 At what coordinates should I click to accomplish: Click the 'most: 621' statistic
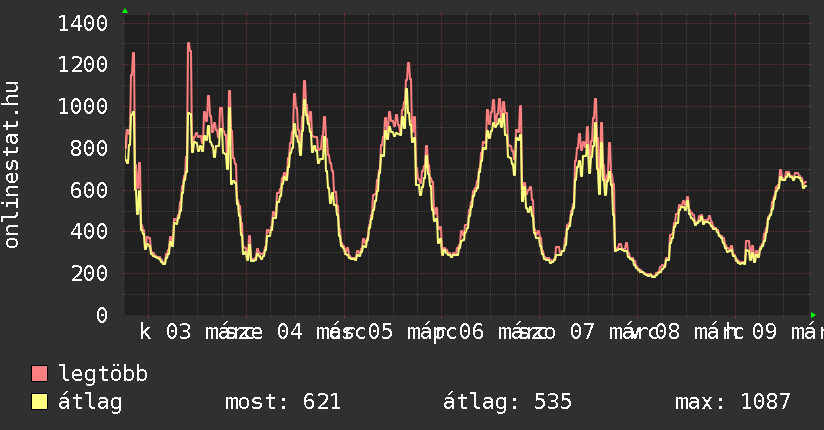283,402
